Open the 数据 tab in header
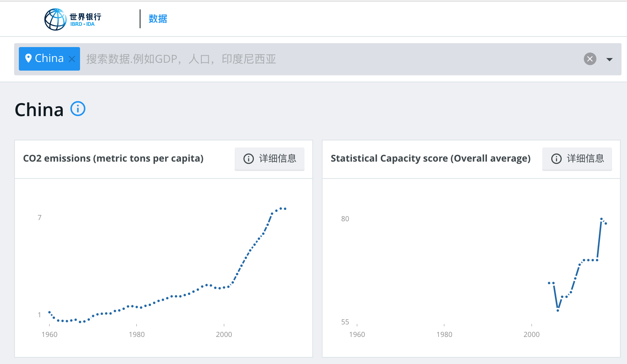627x364 pixels. pyautogui.click(x=158, y=19)
